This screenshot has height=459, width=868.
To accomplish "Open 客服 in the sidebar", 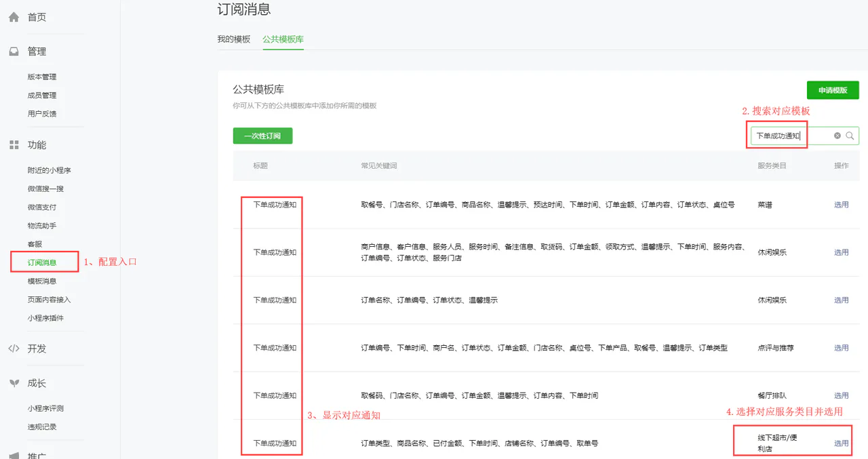I will tap(35, 243).
